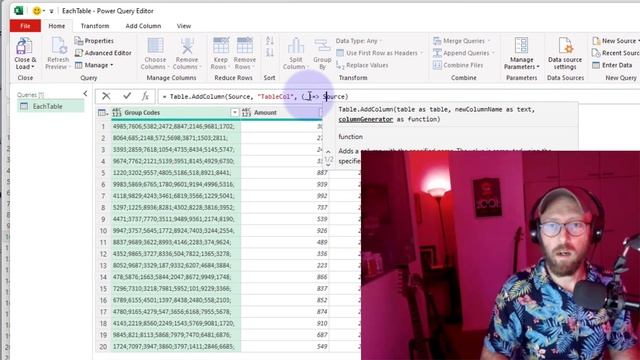640x360 pixels.
Task: Click the Group By icon
Action: (322, 46)
